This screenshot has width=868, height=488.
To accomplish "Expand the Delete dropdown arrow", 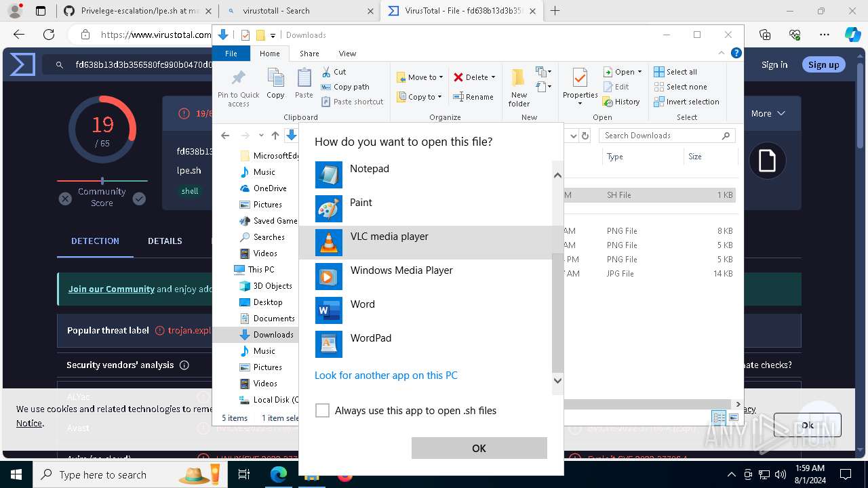I will [x=493, y=77].
